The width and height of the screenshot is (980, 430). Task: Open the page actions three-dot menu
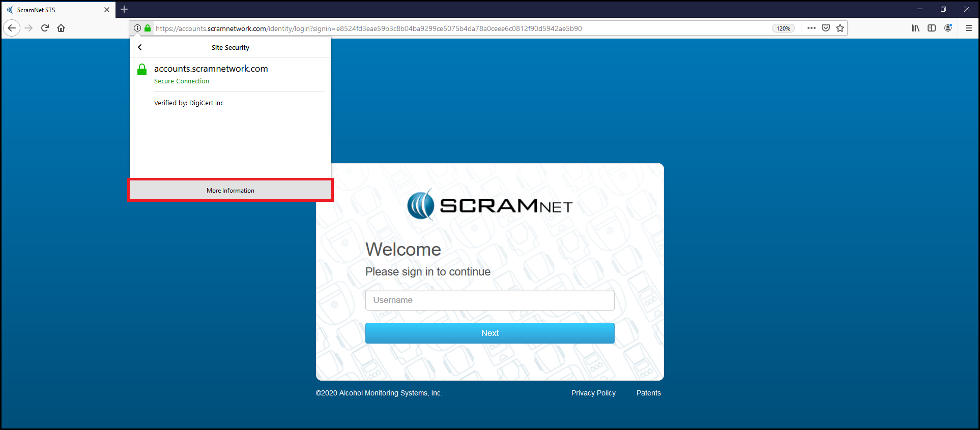[811, 28]
